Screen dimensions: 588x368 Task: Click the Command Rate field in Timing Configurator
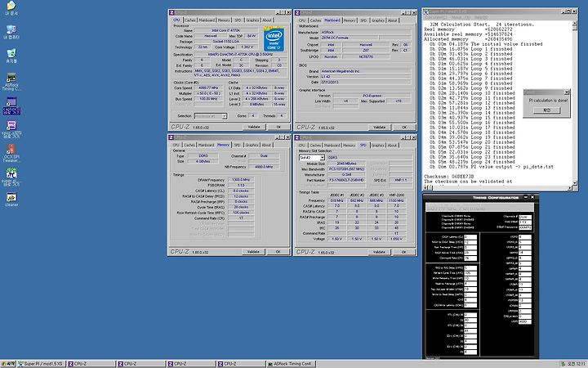[x=470, y=258]
